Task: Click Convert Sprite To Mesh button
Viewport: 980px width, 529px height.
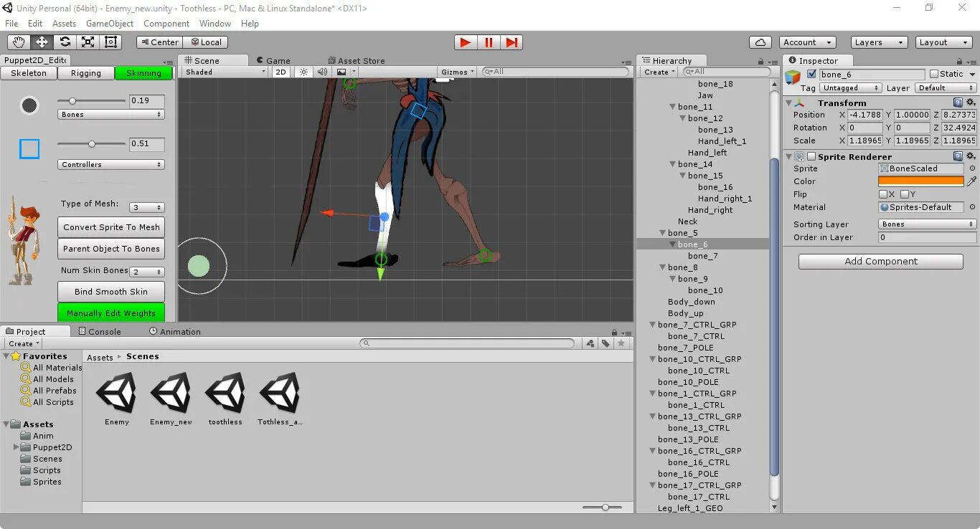Action: point(111,227)
